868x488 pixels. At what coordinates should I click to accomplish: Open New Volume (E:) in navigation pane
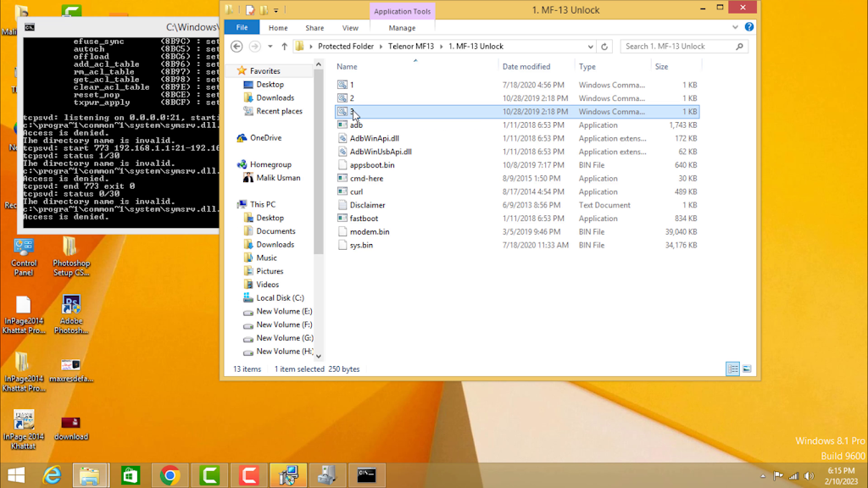pos(284,311)
